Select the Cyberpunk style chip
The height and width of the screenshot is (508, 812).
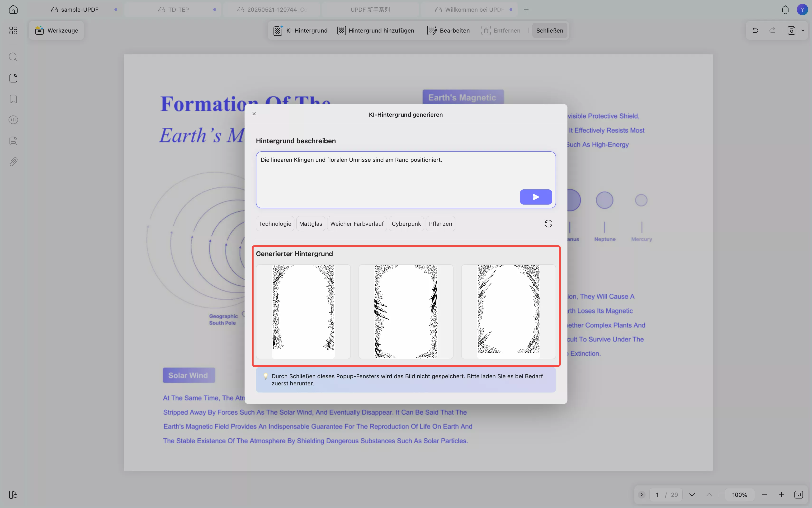pyautogui.click(x=406, y=224)
